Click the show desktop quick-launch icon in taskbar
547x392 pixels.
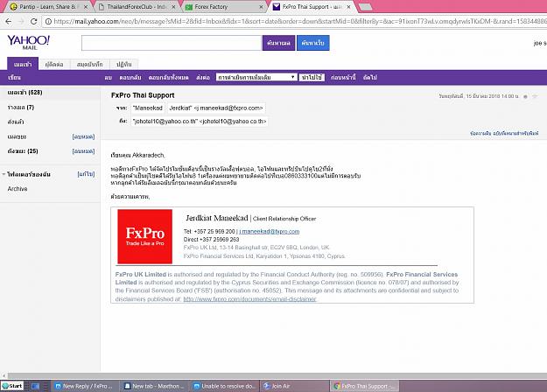35,386
